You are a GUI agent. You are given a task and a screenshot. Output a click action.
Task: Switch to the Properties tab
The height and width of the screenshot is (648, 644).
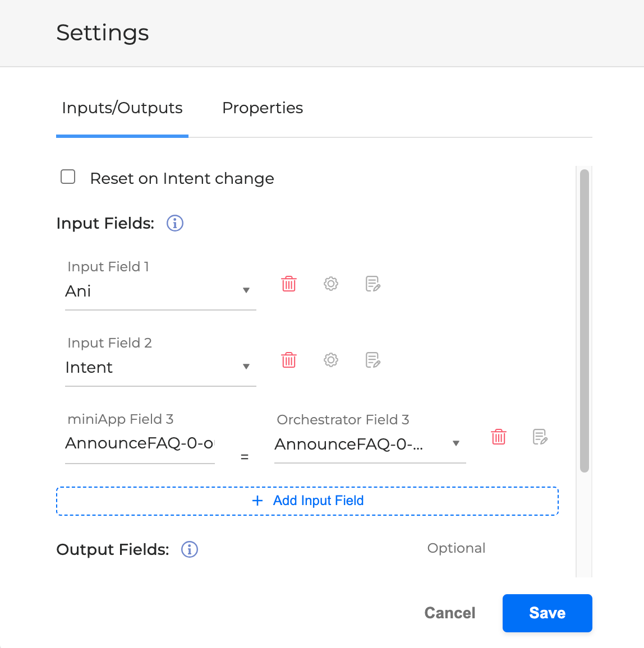coord(263,108)
